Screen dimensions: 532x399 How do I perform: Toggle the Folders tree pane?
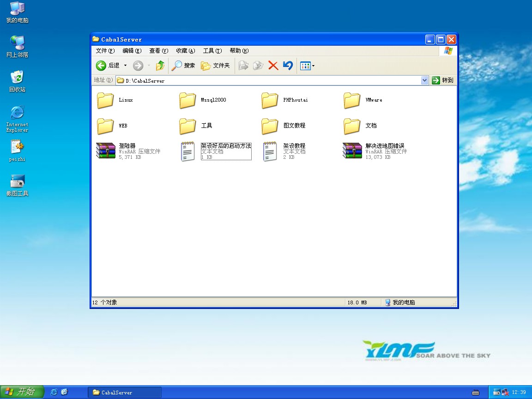(x=215, y=66)
